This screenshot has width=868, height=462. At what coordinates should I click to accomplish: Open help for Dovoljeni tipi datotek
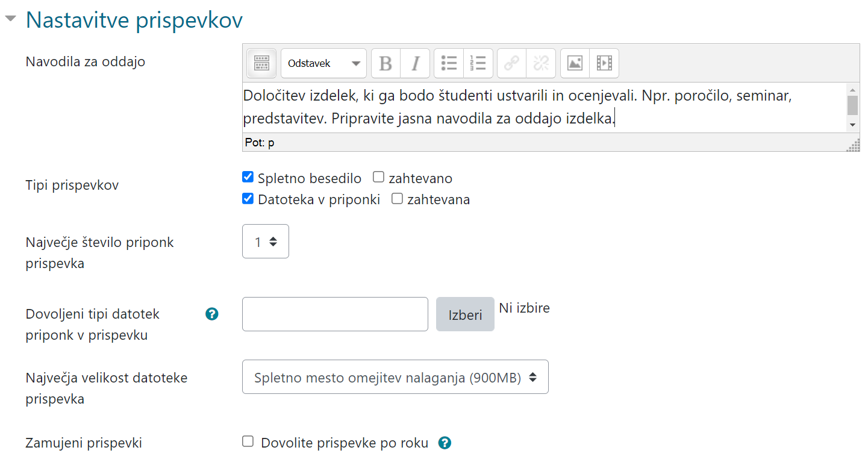[211, 314]
